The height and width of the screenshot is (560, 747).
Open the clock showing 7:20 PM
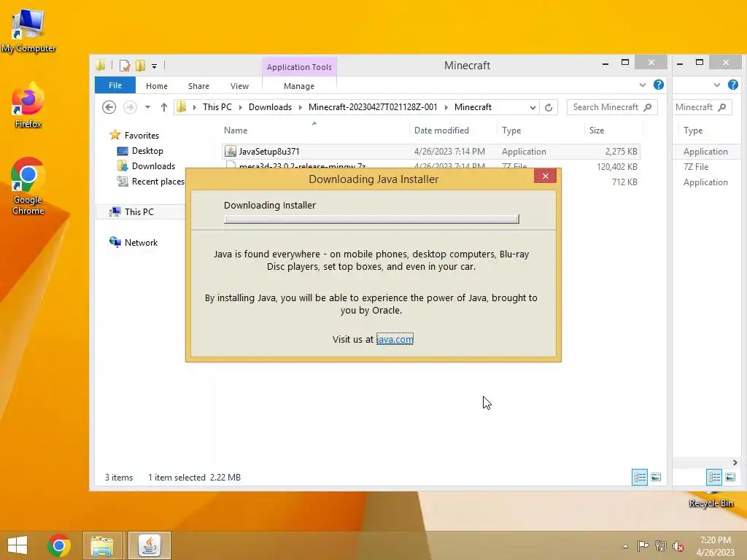(715, 545)
